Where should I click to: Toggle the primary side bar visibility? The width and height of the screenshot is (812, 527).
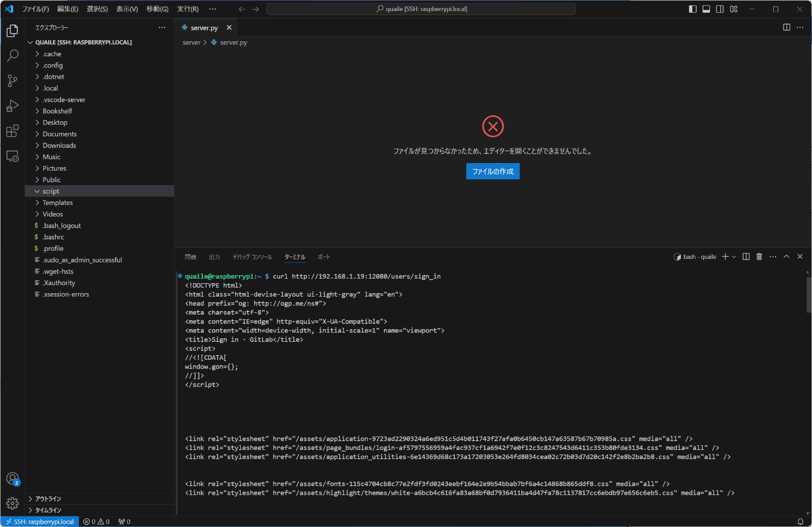point(693,9)
